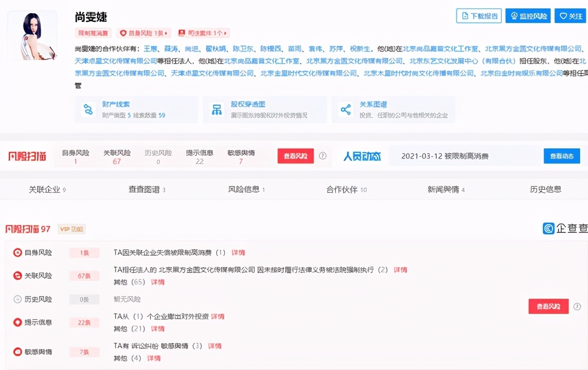Expand the 自身风险 1条 tag under the name
Viewport: 588px width, 370px height.
click(144, 33)
